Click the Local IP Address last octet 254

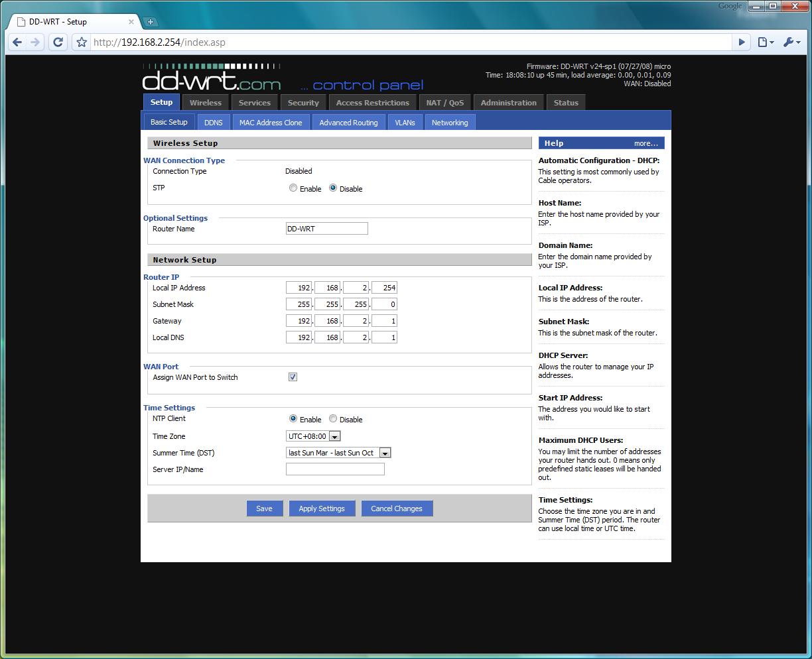coord(384,288)
